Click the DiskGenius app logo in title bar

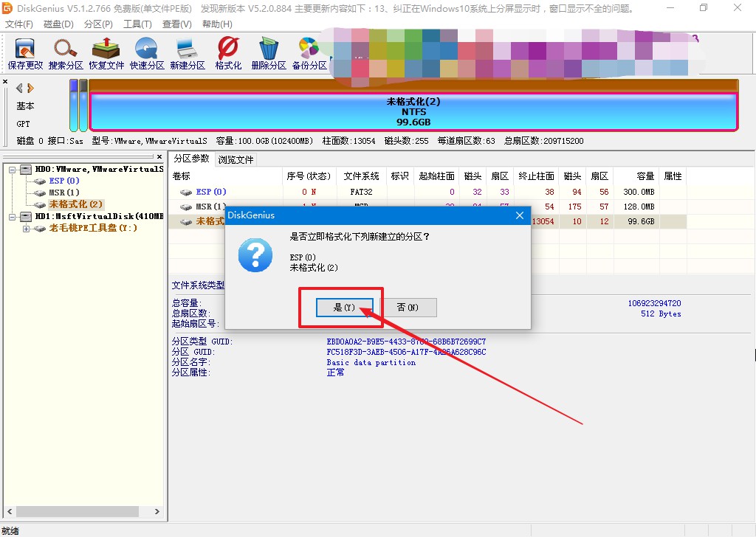tap(7, 8)
